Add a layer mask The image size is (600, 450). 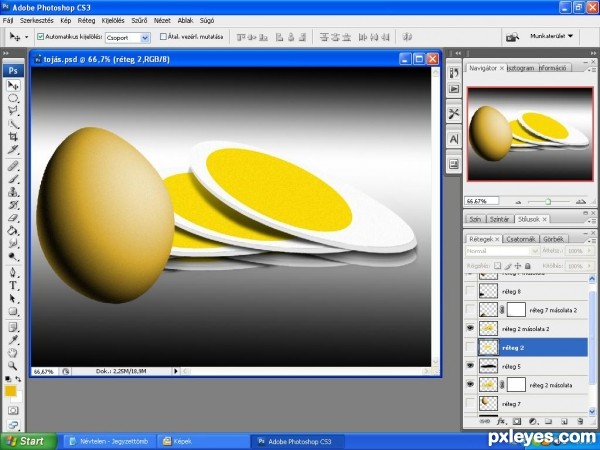[x=517, y=421]
